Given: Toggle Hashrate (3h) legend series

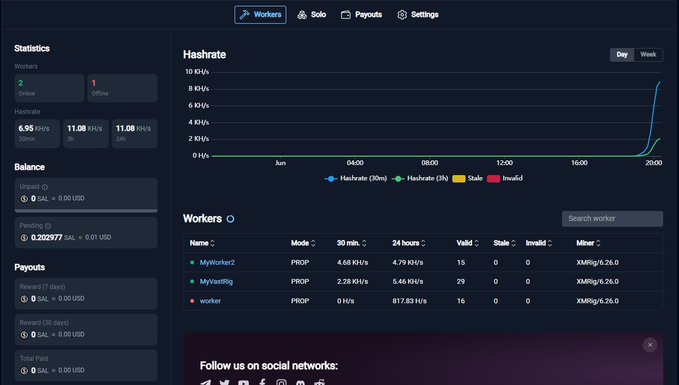Looking at the screenshot, I should coord(420,178).
